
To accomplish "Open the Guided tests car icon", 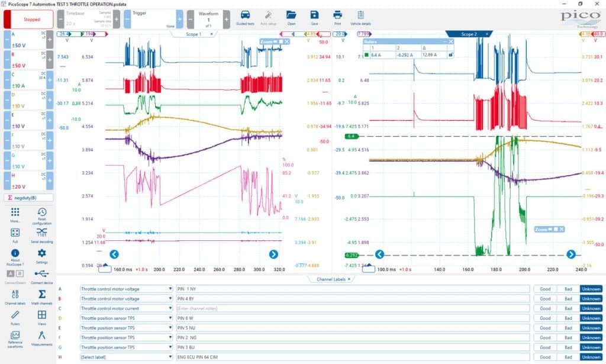I will pyautogui.click(x=245, y=15).
